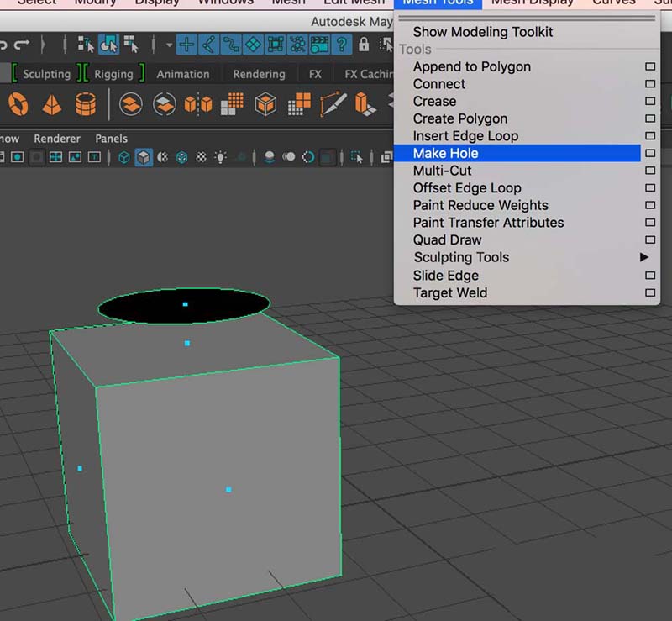Viewport: 672px width, 621px height.
Task: Choose Connect tool in menu
Action: click(438, 84)
